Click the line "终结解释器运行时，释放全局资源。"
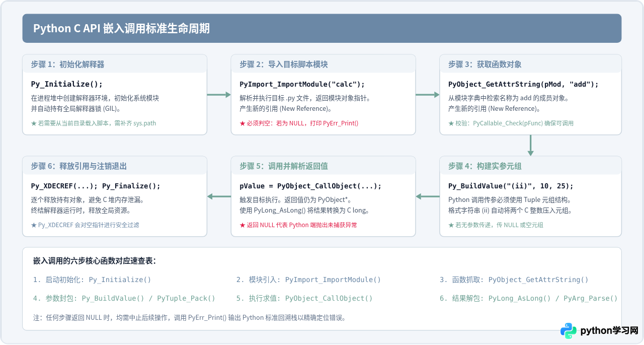Image resolution: width=644 pixels, height=345 pixels. (x=81, y=211)
